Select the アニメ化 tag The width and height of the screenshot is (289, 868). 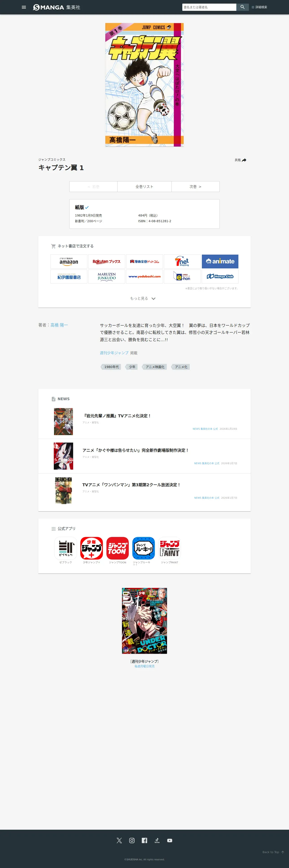pyautogui.click(x=181, y=367)
